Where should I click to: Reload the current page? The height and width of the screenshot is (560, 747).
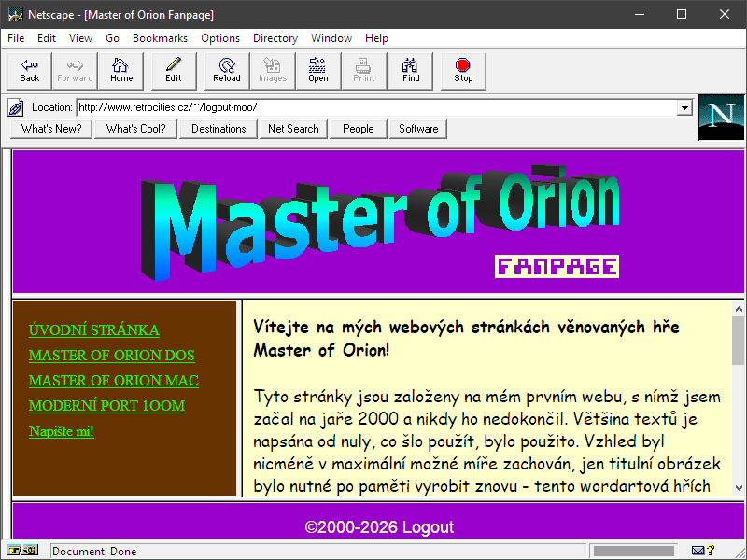coord(227,70)
